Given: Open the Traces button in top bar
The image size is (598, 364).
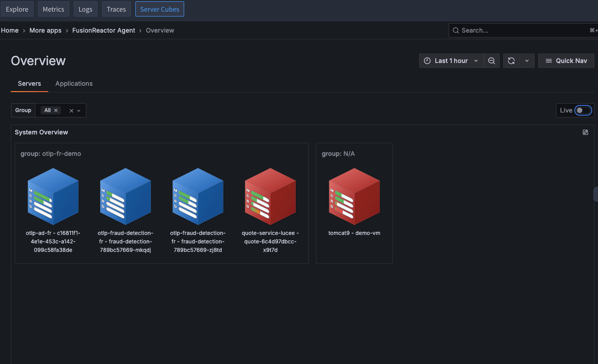Looking at the screenshot, I should pyautogui.click(x=116, y=9).
